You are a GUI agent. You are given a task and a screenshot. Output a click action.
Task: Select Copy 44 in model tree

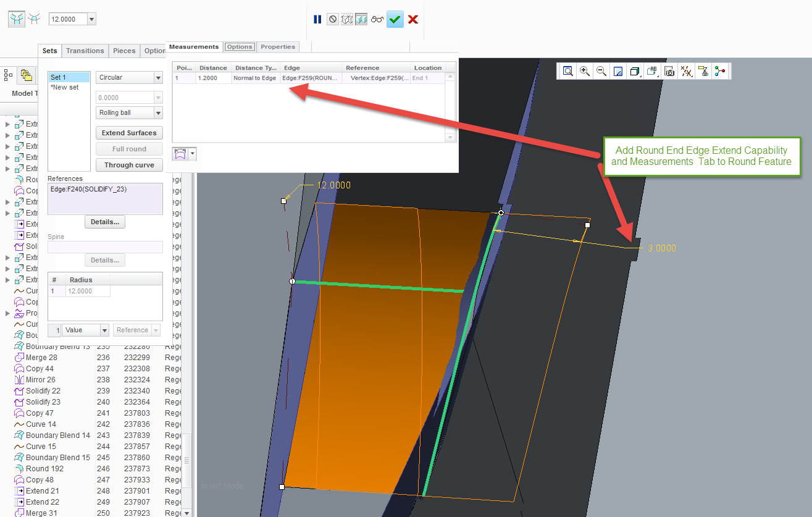(x=40, y=369)
